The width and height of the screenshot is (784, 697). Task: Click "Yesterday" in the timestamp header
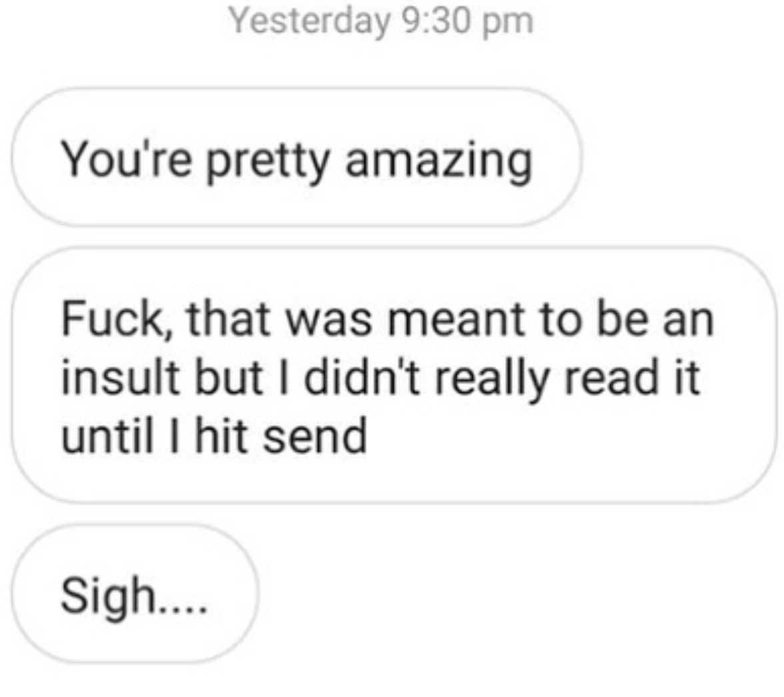(x=309, y=22)
